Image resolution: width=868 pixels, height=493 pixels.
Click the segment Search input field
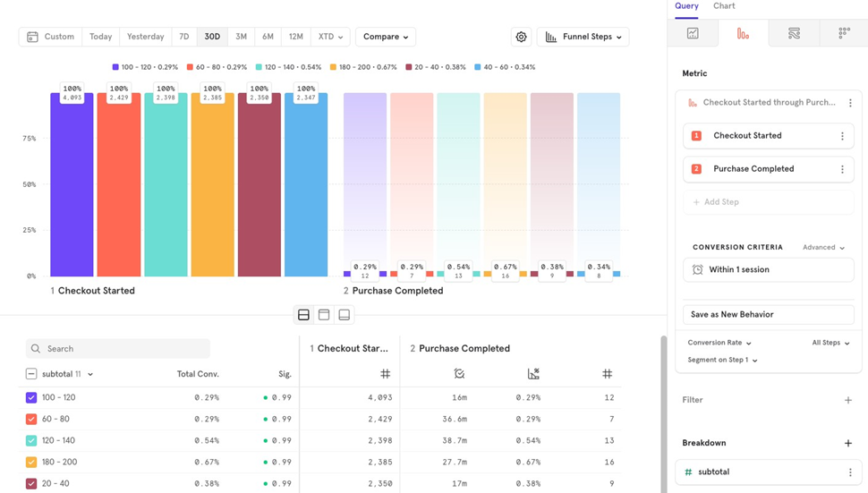click(125, 348)
